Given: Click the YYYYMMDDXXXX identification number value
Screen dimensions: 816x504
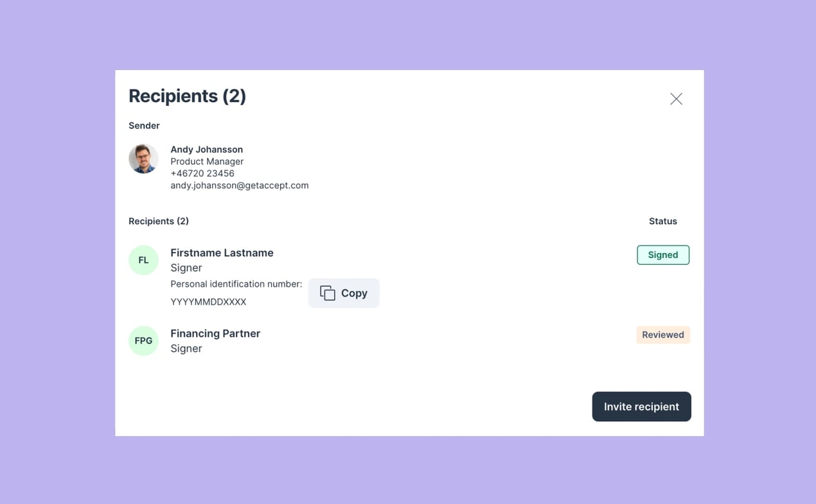Looking at the screenshot, I should [208, 302].
